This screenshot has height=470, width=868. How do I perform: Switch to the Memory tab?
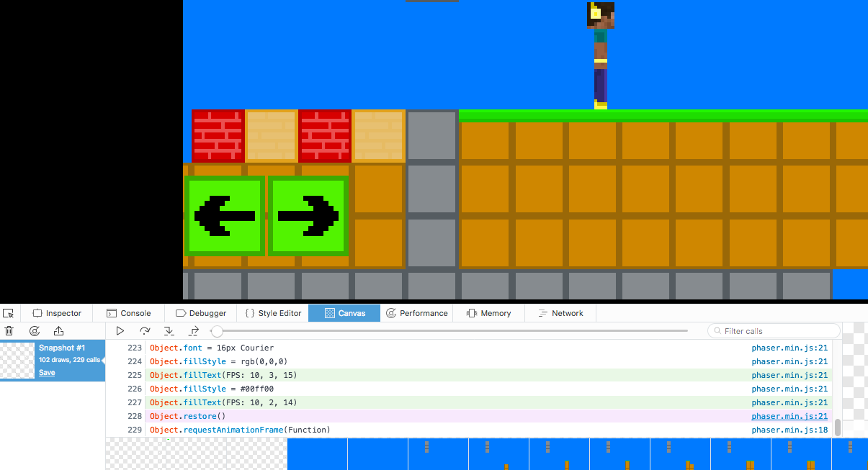tap(488, 313)
